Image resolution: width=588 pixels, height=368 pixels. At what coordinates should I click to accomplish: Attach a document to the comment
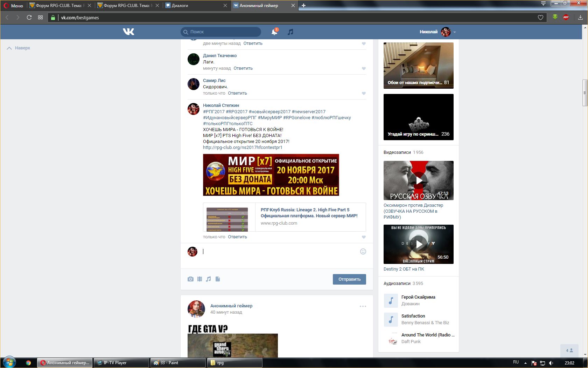click(218, 279)
